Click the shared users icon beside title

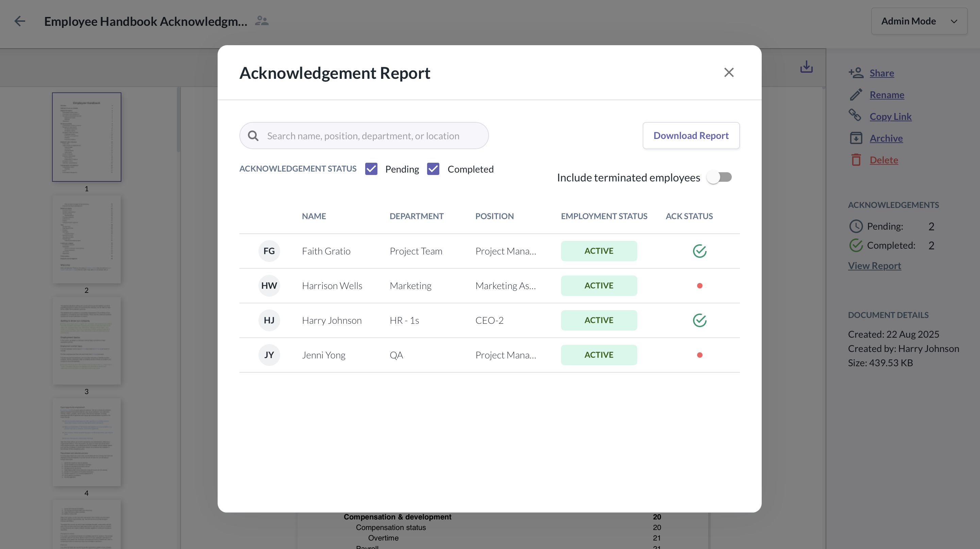point(262,21)
